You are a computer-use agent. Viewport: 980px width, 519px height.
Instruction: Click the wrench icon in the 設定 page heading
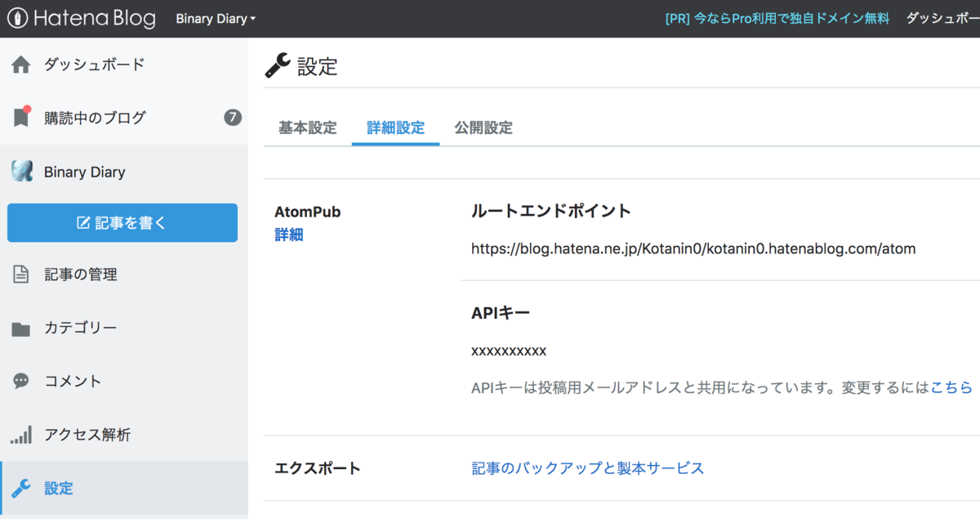(278, 65)
